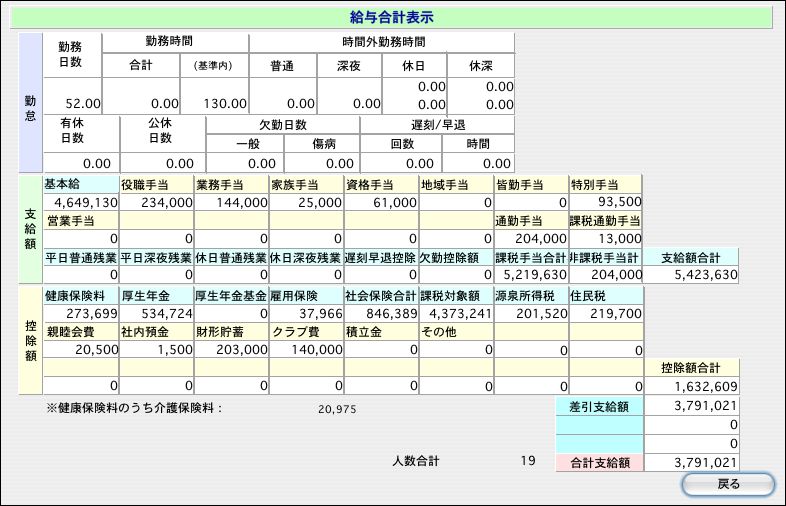Viewport: 786px width, 506px height.
Task: Select the 雇用保険 value 37,966
Action: pos(306,313)
